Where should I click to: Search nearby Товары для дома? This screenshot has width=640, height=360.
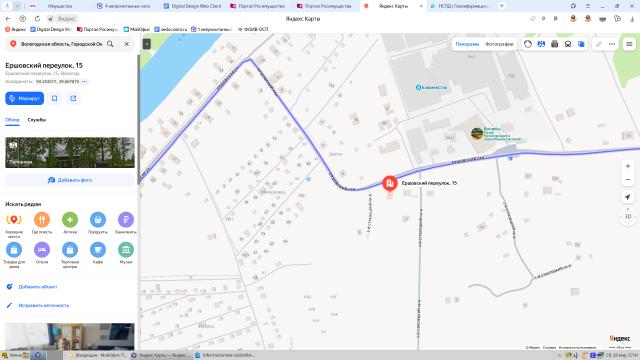tap(14, 255)
